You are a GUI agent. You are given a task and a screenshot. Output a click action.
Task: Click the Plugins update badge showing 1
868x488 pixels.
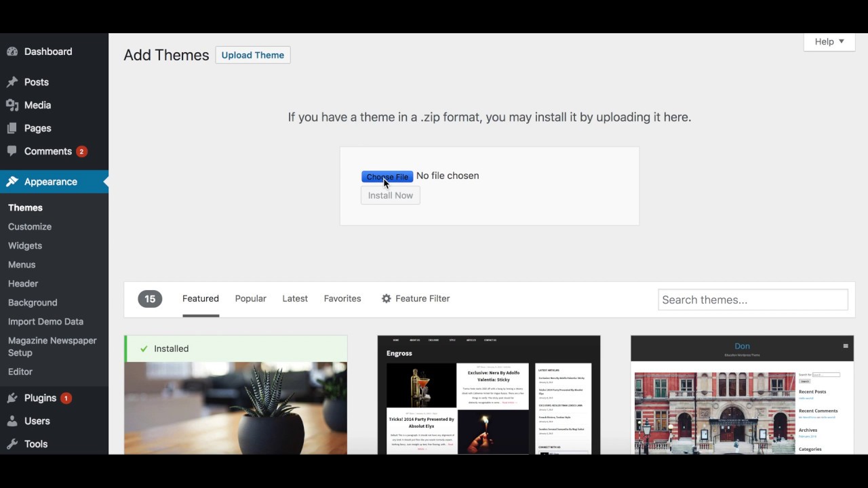(66, 398)
